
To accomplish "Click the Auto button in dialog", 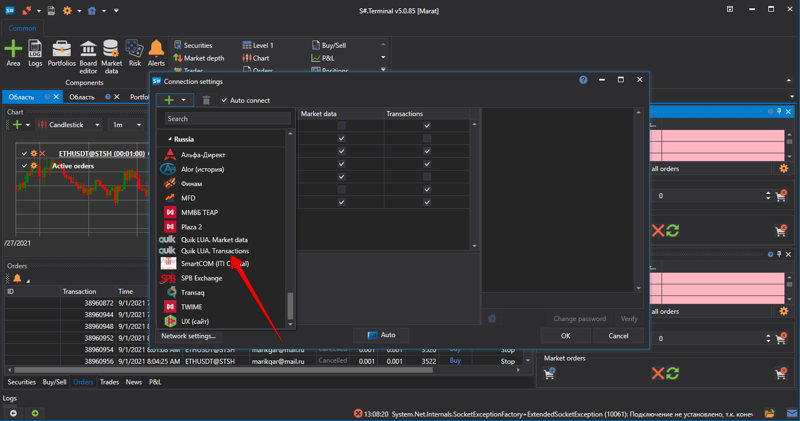I will 381,335.
